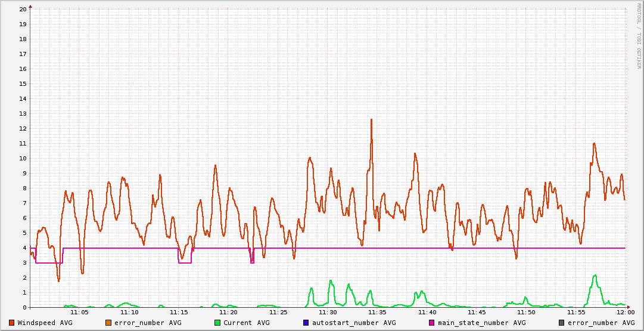Click the RRDTOOL / TOBI OETIKER watermark
The width and height of the screenshot is (644, 331).
click(639, 36)
